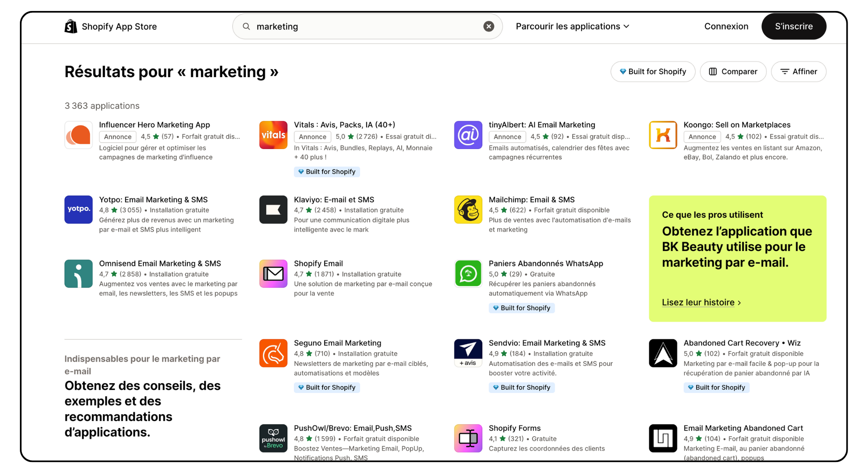Click Annonce label on Influencer Hero
Viewport: 868px width, 473px height.
click(118, 137)
